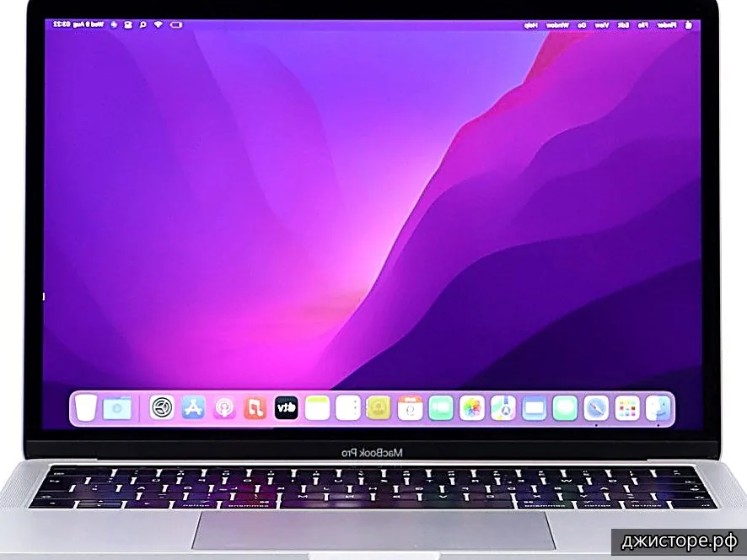Open the Trash in the Dock
This screenshot has height=560, width=747.
(86, 408)
